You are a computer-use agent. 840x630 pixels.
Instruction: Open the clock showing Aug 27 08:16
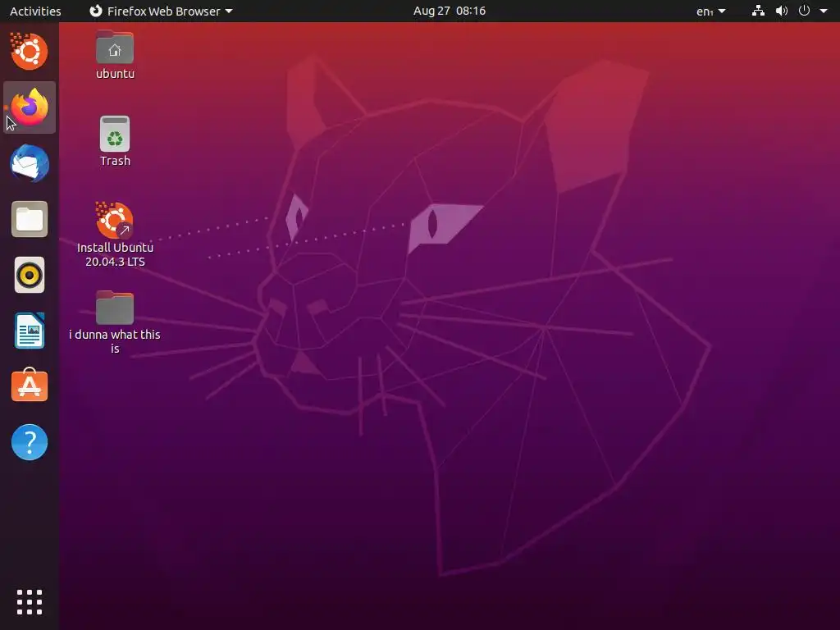coord(450,11)
